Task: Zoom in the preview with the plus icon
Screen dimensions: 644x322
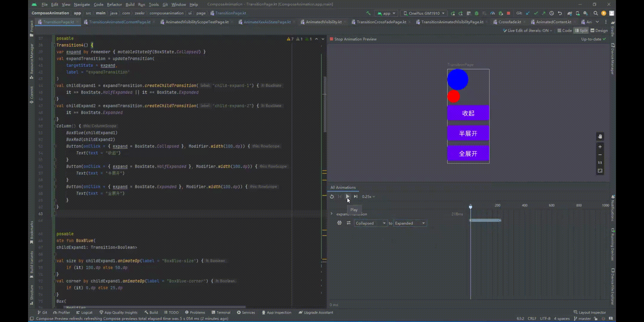Action: tap(600, 147)
